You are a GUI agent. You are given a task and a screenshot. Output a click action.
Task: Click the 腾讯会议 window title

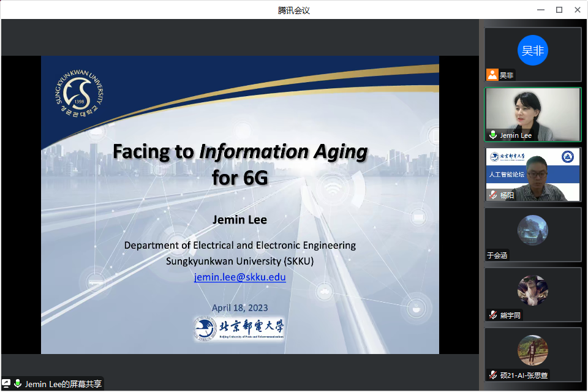tap(294, 10)
